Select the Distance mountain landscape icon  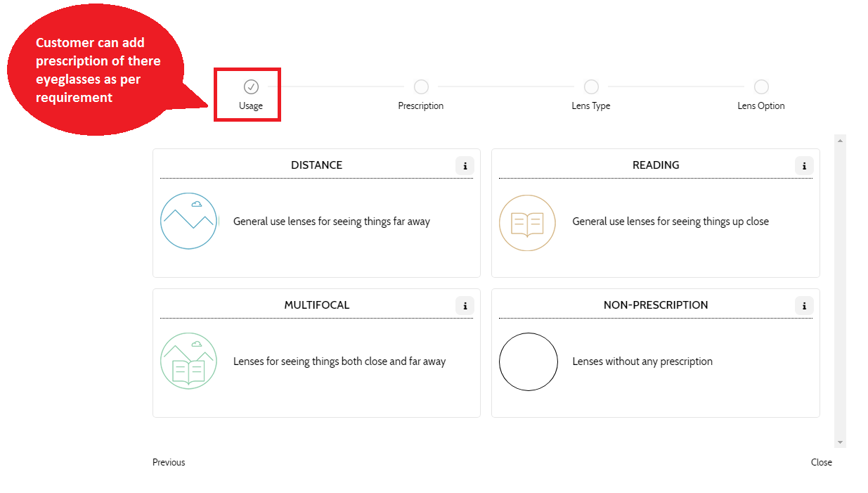[189, 221]
